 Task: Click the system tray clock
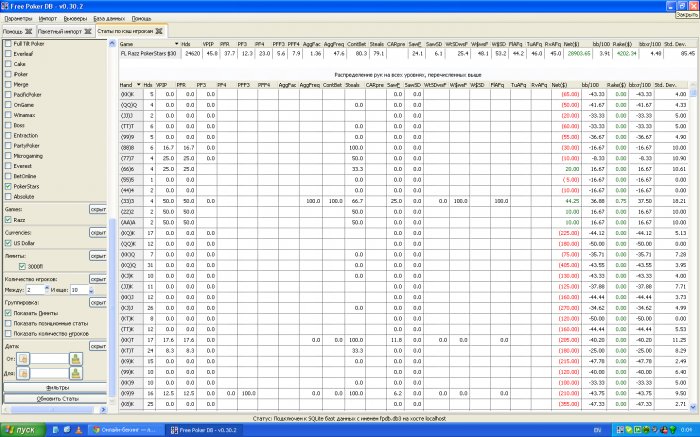(686, 430)
